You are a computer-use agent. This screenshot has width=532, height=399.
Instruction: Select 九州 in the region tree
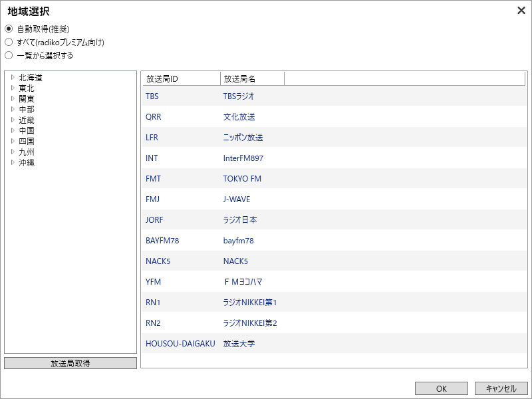coord(27,152)
